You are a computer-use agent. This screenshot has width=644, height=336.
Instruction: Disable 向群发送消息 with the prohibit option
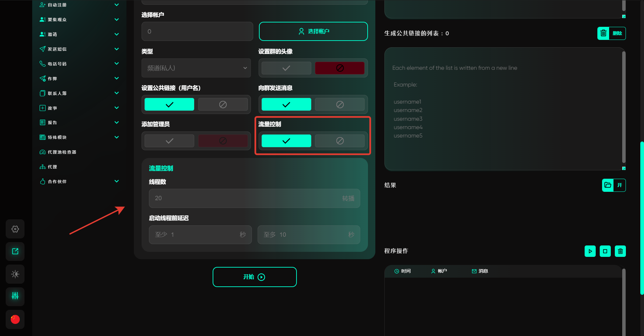(x=339, y=105)
